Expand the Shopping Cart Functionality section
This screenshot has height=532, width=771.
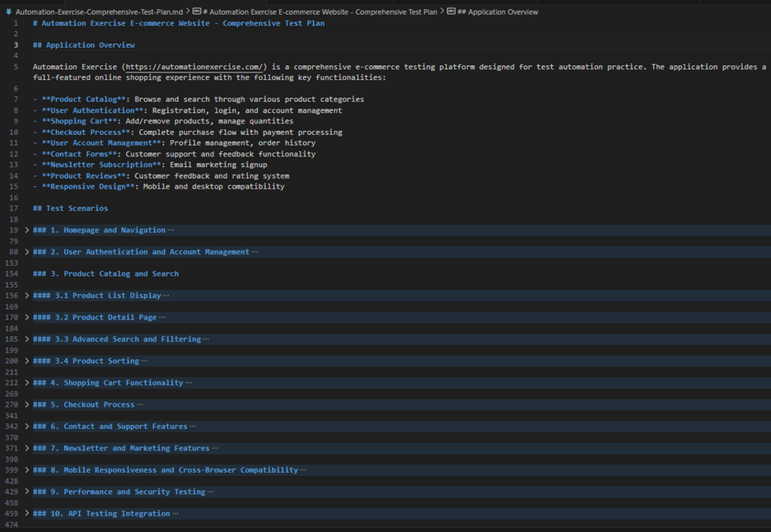pos(27,383)
